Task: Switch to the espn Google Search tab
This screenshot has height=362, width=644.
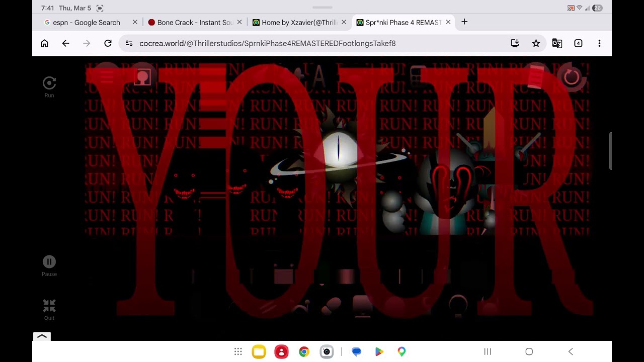Action: 86,22
